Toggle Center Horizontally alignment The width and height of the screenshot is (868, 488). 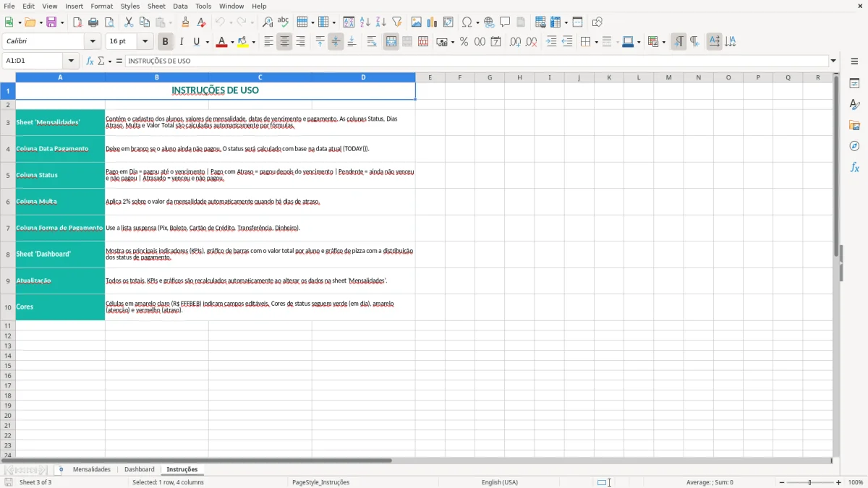(284, 42)
